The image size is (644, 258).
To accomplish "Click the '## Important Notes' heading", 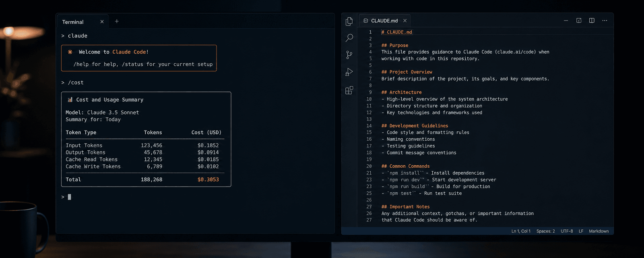I will [405, 206].
